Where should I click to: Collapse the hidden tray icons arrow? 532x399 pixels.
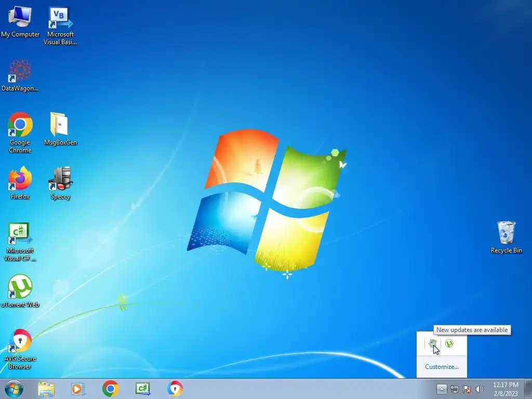(x=442, y=389)
